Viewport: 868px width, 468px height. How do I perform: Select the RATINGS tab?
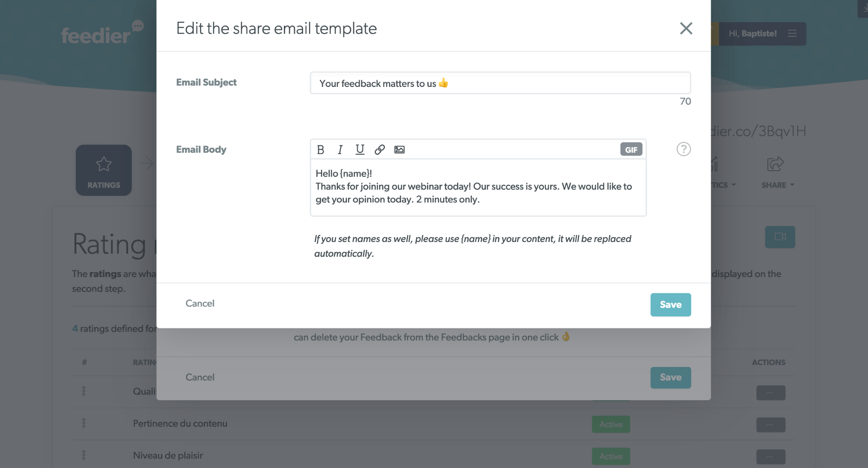[x=104, y=170]
